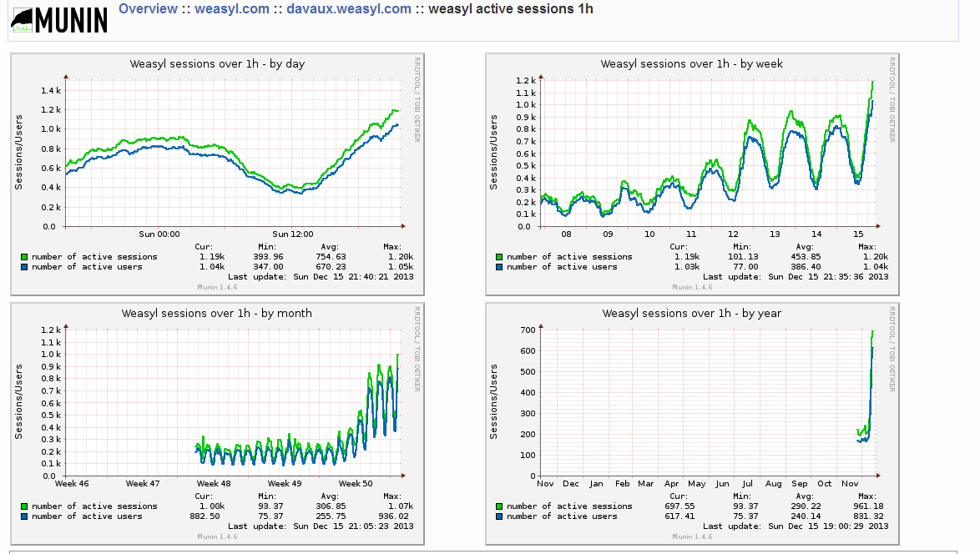Click the 'Week 48' axis label
980x554 pixels.
pyautogui.click(x=214, y=483)
